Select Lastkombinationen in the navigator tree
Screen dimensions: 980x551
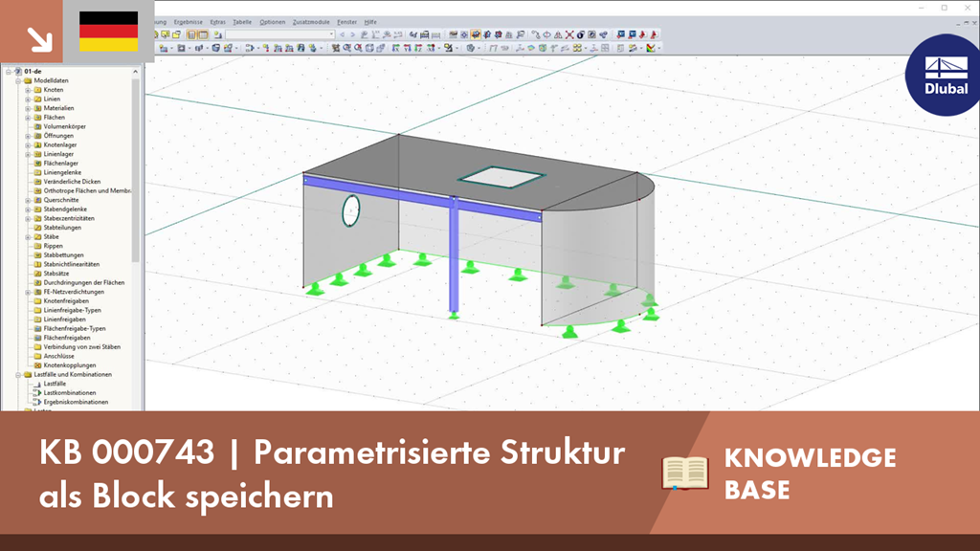click(x=69, y=393)
